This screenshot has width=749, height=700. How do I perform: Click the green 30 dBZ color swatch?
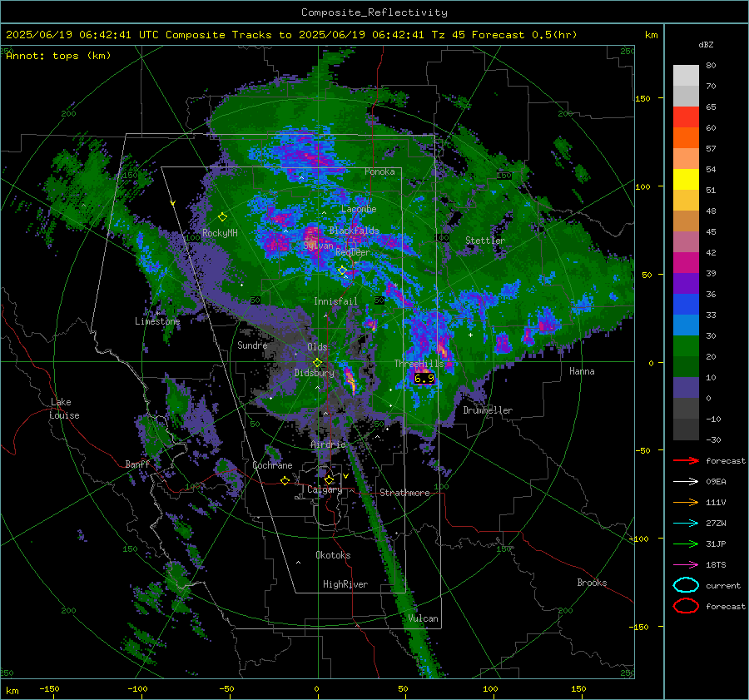[686, 345]
